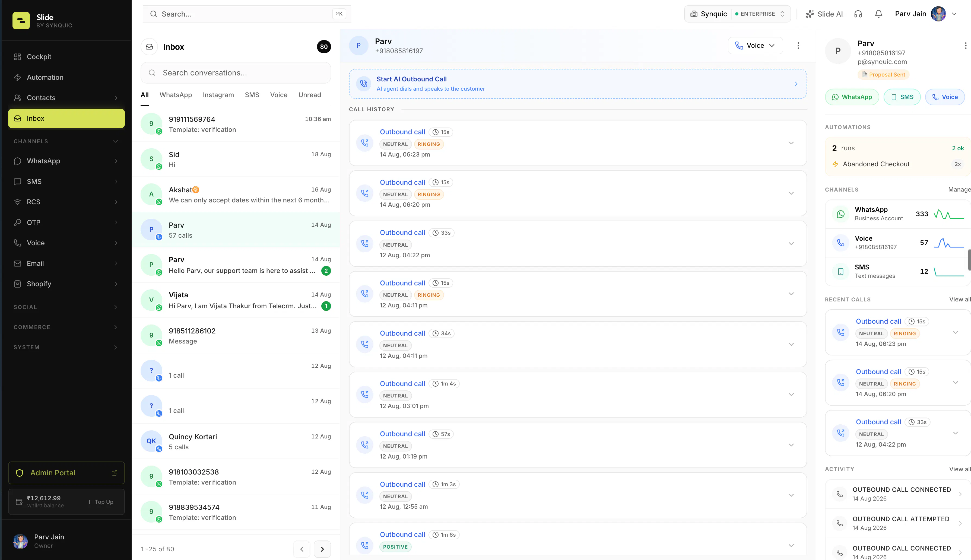
Task: Click the global Search field
Action: click(247, 14)
